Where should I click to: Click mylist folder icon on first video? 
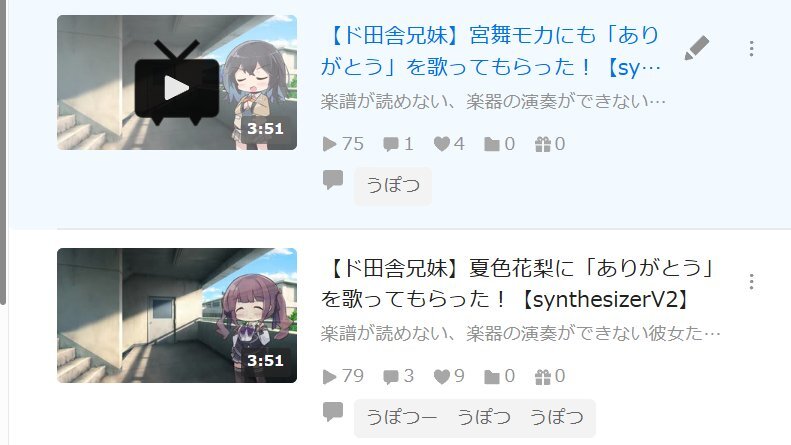tap(492, 145)
